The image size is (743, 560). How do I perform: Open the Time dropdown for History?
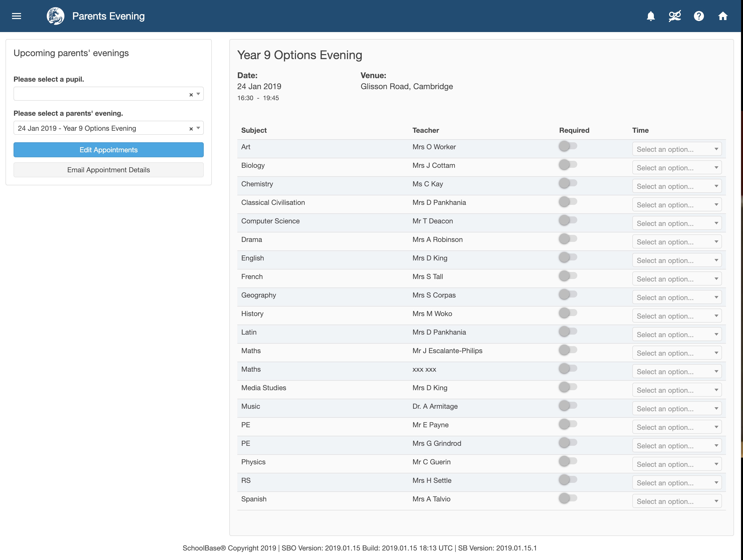click(677, 316)
